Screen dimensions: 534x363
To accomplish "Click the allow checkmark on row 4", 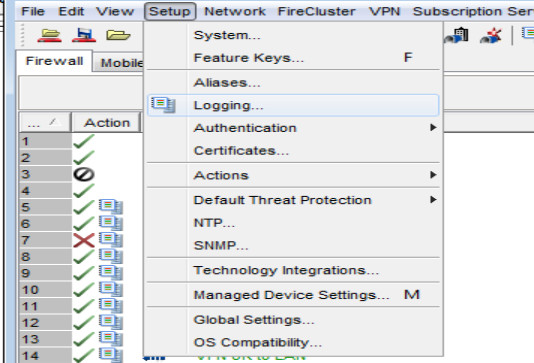I will tap(84, 190).
